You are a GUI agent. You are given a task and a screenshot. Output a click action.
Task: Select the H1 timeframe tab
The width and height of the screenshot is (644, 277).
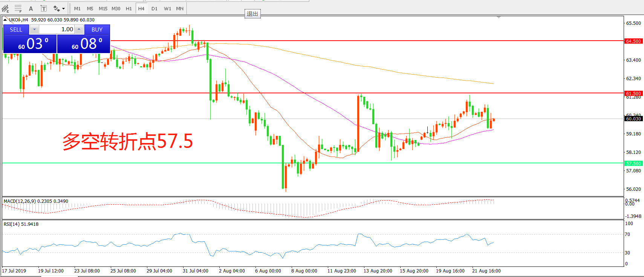point(129,8)
